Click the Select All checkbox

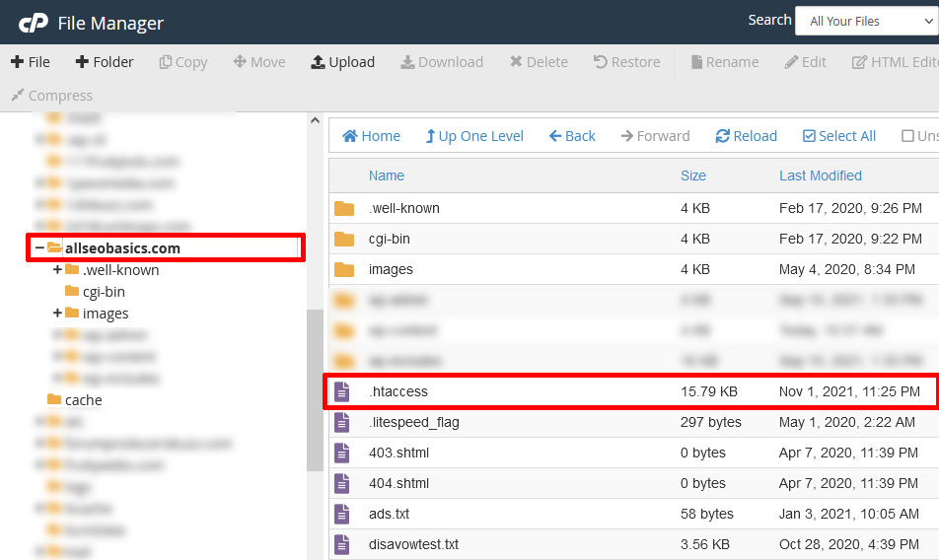[x=810, y=136]
